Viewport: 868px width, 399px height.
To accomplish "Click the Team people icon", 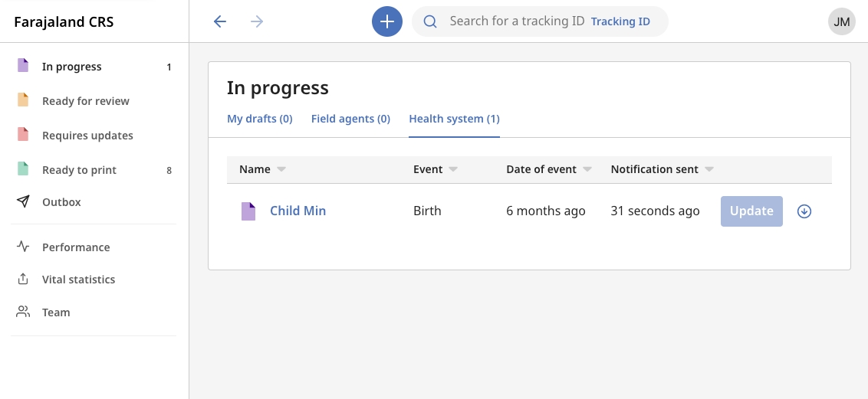I will pyautogui.click(x=24, y=312).
